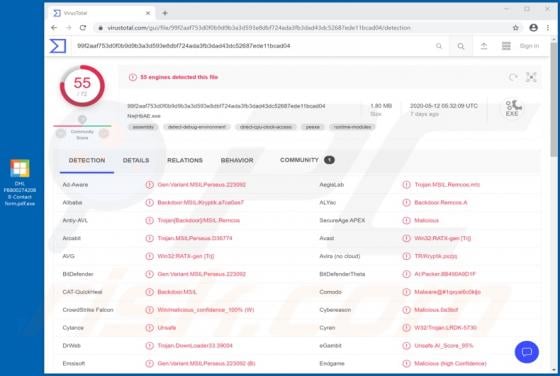Go back using browser back arrow
560x376 pixels.
tap(54, 27)
